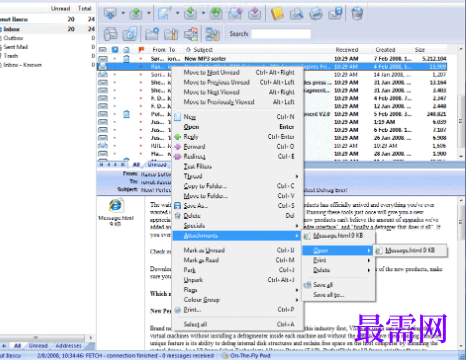The width and height of the screenshot is (466, 360).
Task: Click the Search messages magnifier icon
Action: point(296,14)
